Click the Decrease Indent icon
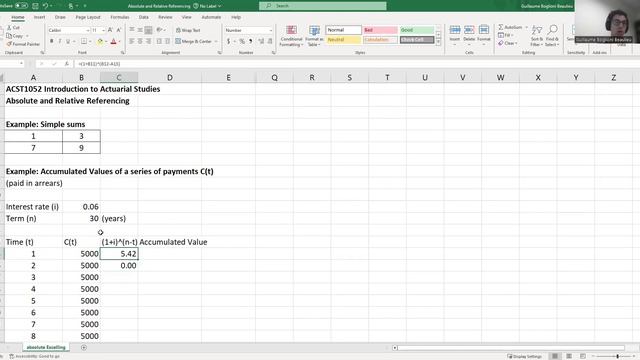The height and width of the screenshot is (360, 640). (159, 41)
